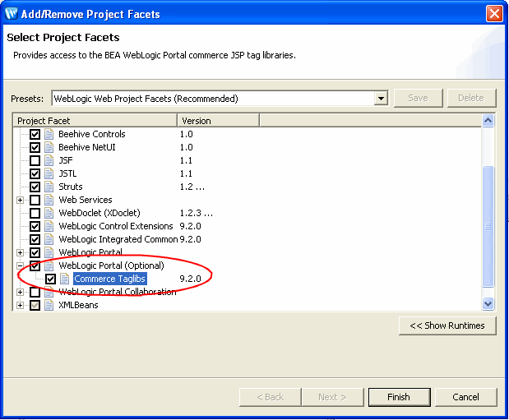Click the WebLogic Portal (Optional) facet icon

coord(49,265)
